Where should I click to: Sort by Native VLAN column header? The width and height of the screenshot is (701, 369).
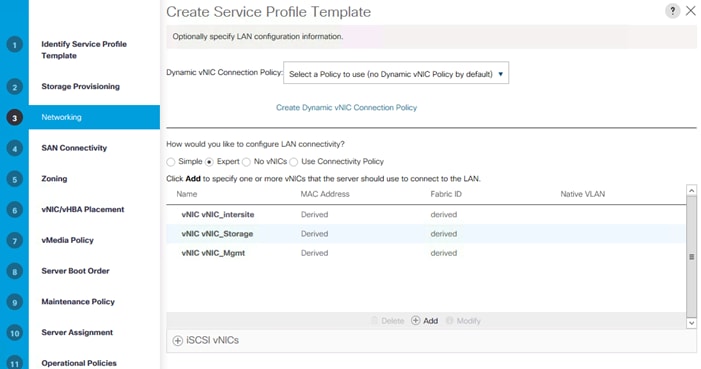click(x=583, y=194)
